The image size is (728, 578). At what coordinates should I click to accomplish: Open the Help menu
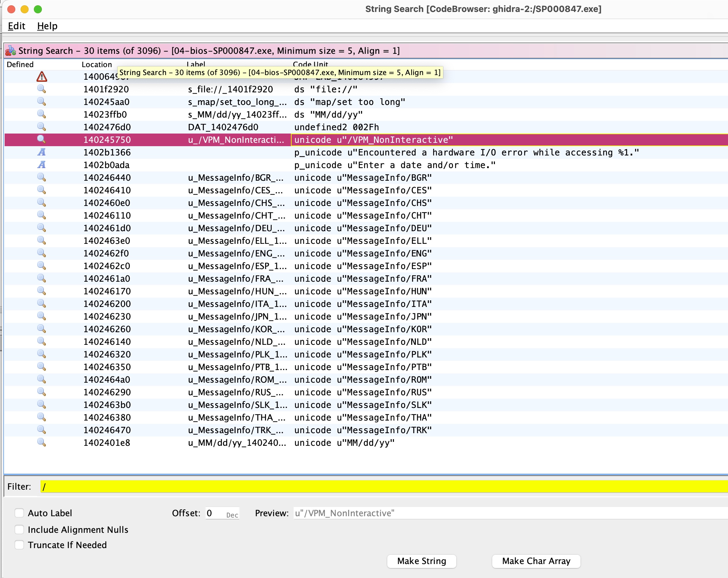47,26
